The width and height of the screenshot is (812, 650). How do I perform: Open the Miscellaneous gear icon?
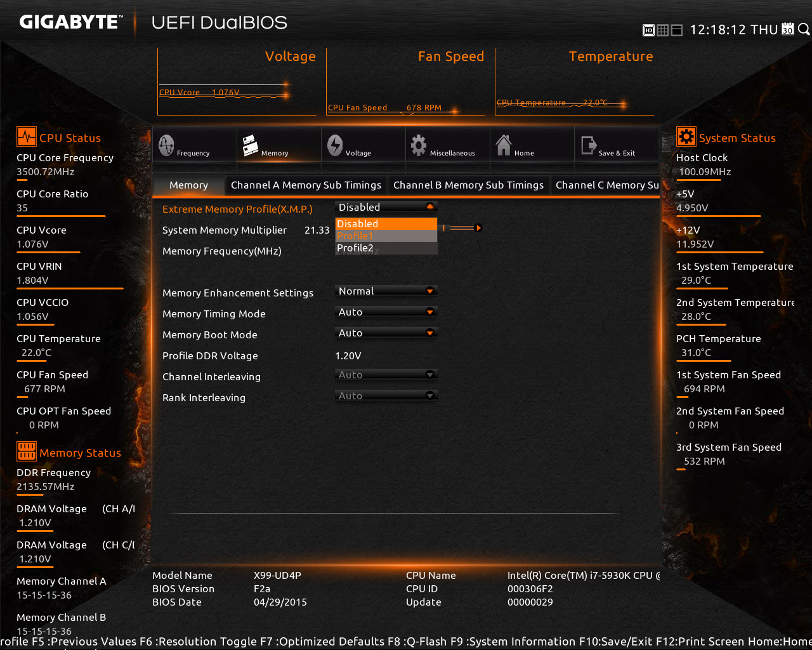[x=419, y=145]
